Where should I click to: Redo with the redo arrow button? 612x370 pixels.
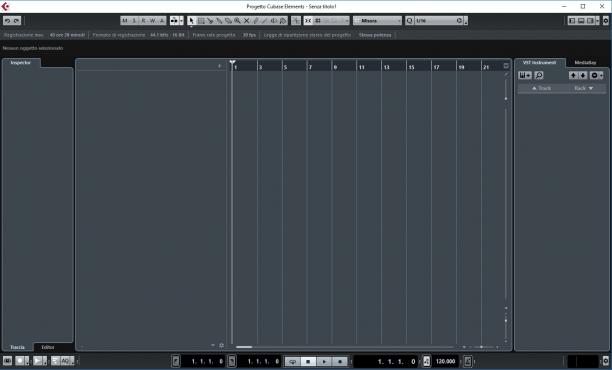16,21
